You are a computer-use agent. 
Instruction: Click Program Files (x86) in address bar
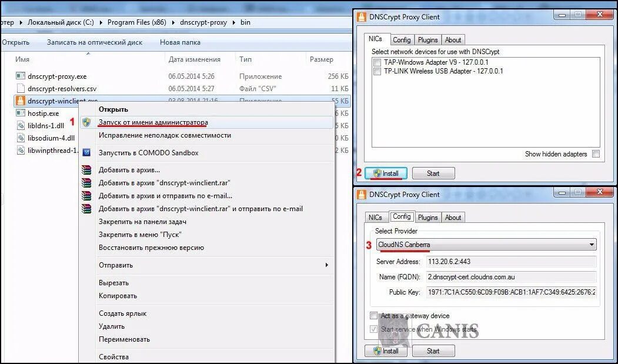[137, 22]
